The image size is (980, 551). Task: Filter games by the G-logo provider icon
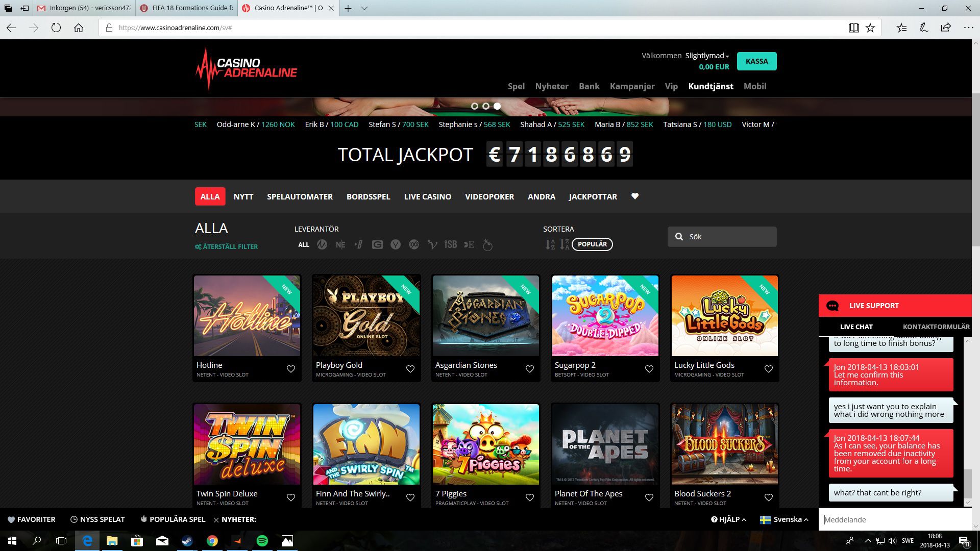point(377,245)
